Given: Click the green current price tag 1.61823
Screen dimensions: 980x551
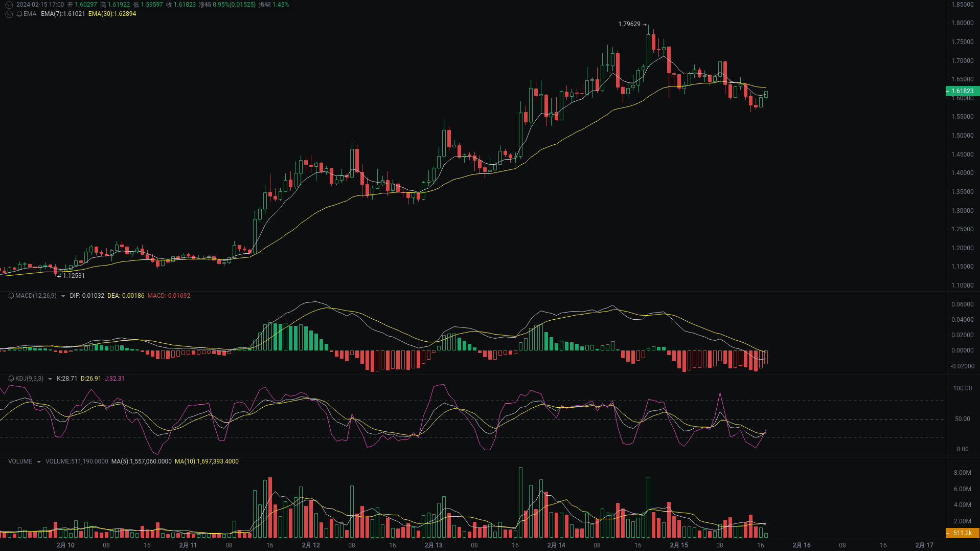Looking at the screenshot, I should 963,91.
